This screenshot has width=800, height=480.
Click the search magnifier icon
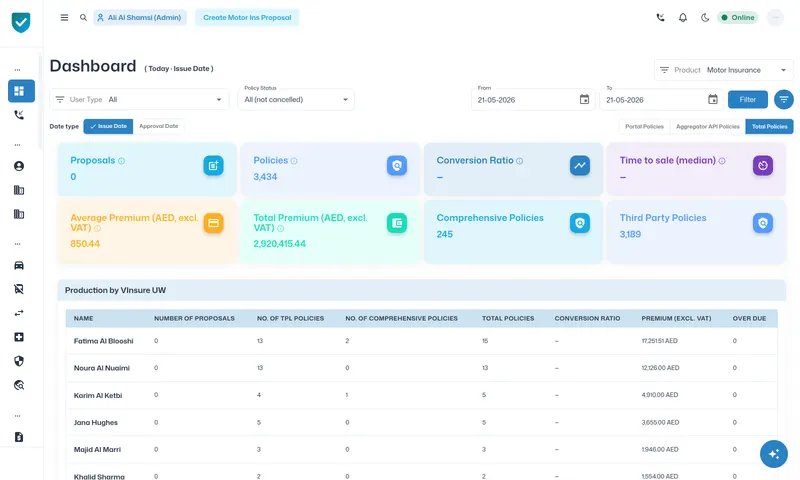click(83, 17)
